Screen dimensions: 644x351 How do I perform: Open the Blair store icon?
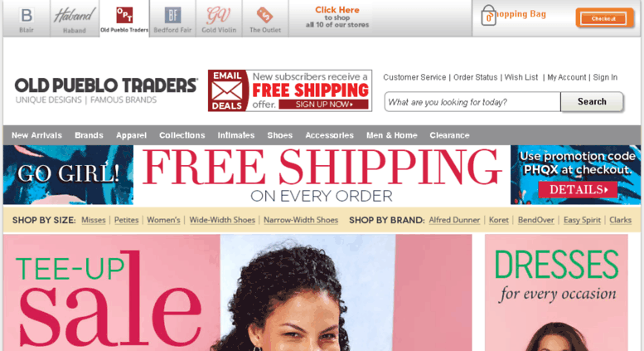[x=27, y=16]
